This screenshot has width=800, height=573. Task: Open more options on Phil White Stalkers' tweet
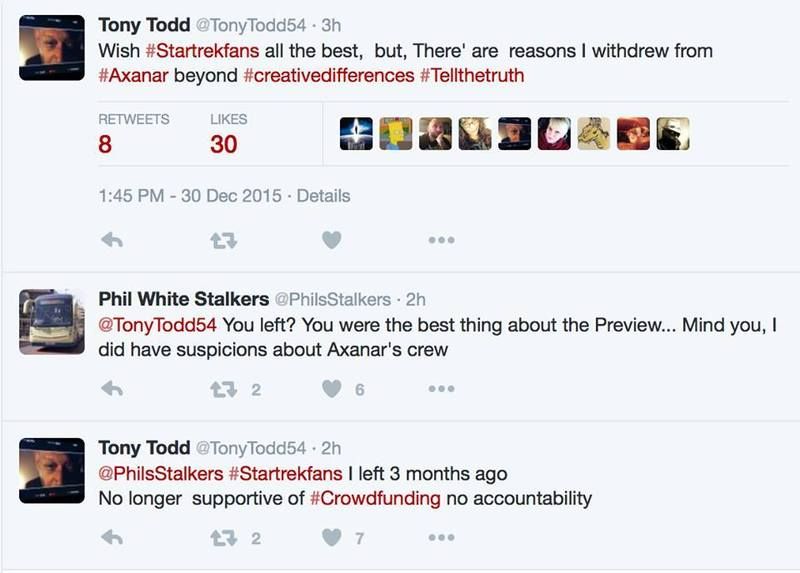tap(441, 389)
